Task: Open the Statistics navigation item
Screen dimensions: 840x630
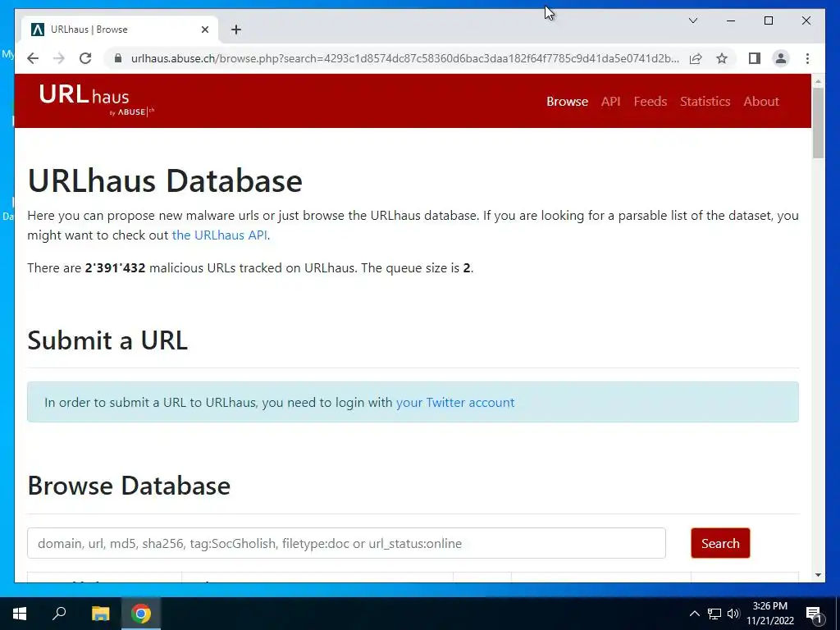Action: click(x=705, y=101)
